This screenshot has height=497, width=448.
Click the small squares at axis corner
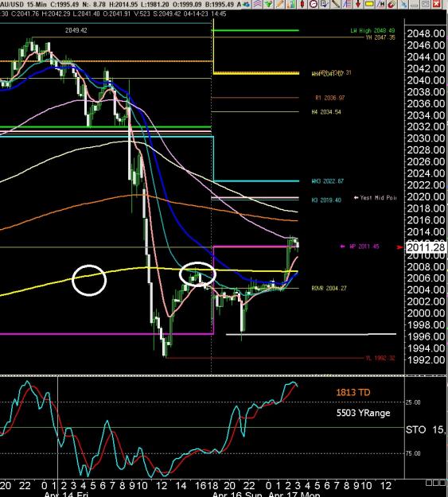(435, 483)
